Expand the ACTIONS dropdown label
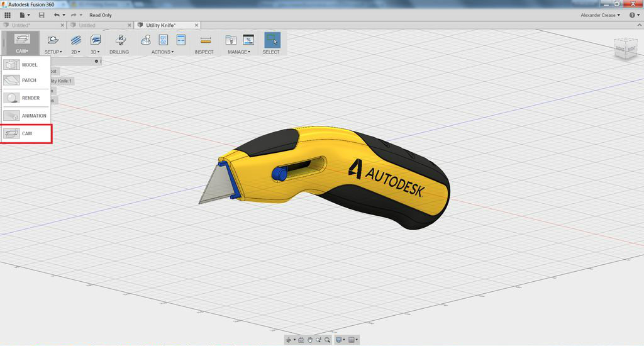The width and height of the screenshot is (644, 346). [163, 52]
